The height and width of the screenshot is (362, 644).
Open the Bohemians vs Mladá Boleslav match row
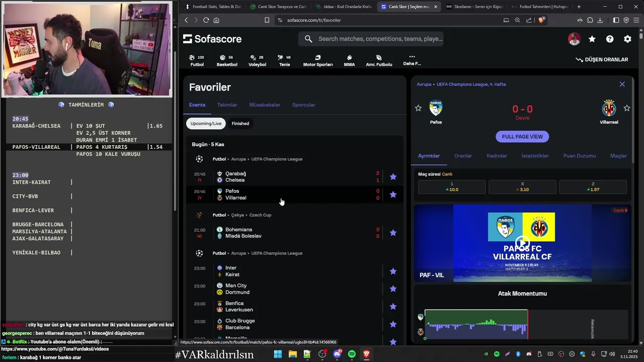click(x=295, y=233)
